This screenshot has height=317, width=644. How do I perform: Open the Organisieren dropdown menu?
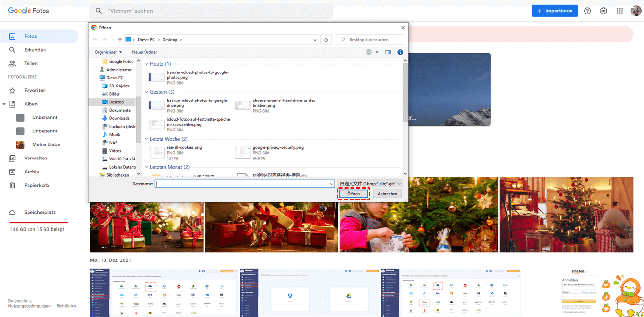[x=108, y=52]
